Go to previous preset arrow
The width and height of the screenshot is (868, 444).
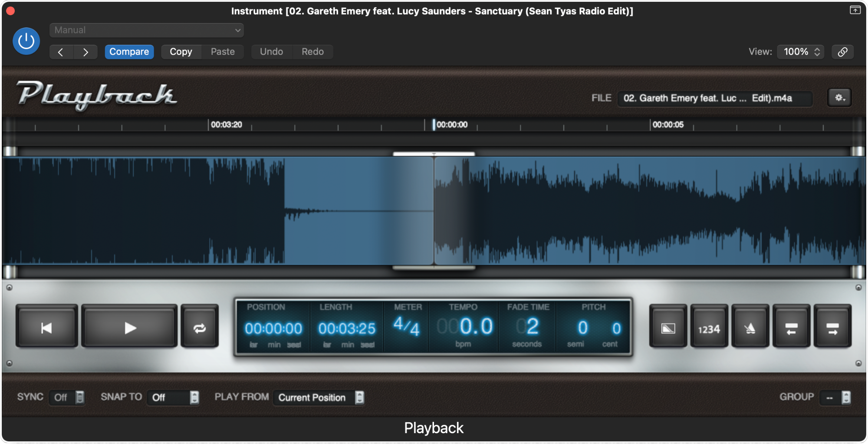pos(61,52)
